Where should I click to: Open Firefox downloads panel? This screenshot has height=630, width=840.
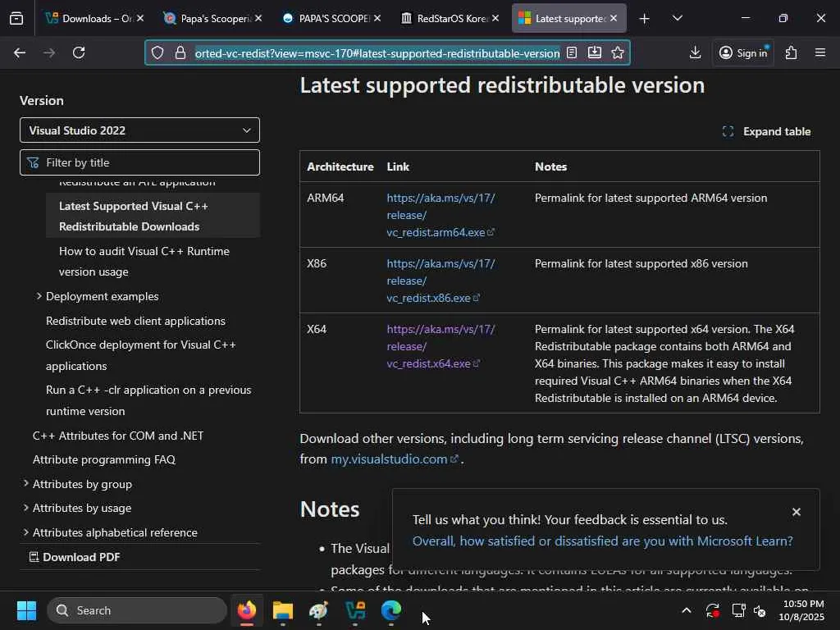(695, 52)
